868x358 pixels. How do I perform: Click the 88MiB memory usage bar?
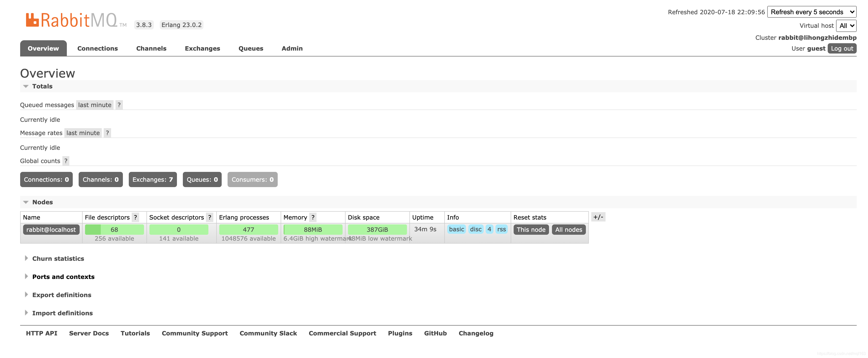coord(313,230)
